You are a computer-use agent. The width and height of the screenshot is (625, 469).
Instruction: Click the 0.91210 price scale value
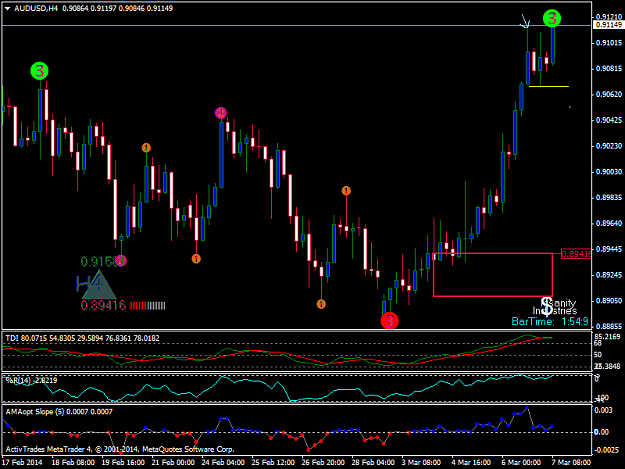[x=609, y=17]
